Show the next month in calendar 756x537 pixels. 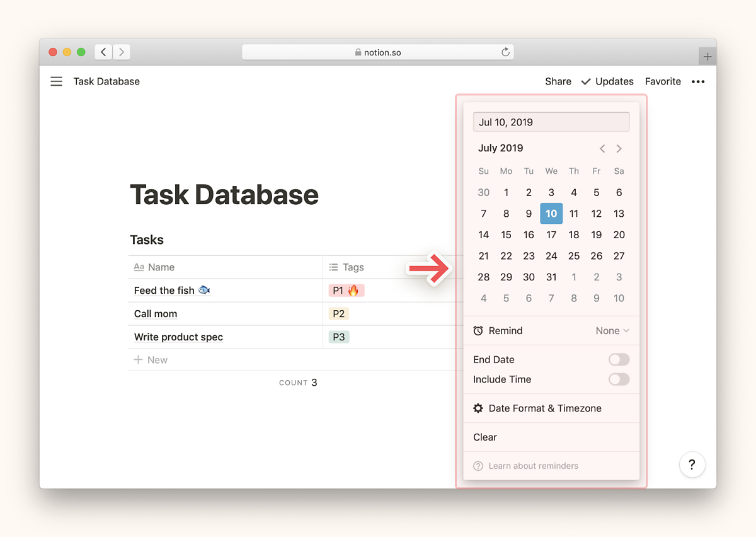point(619,149)
